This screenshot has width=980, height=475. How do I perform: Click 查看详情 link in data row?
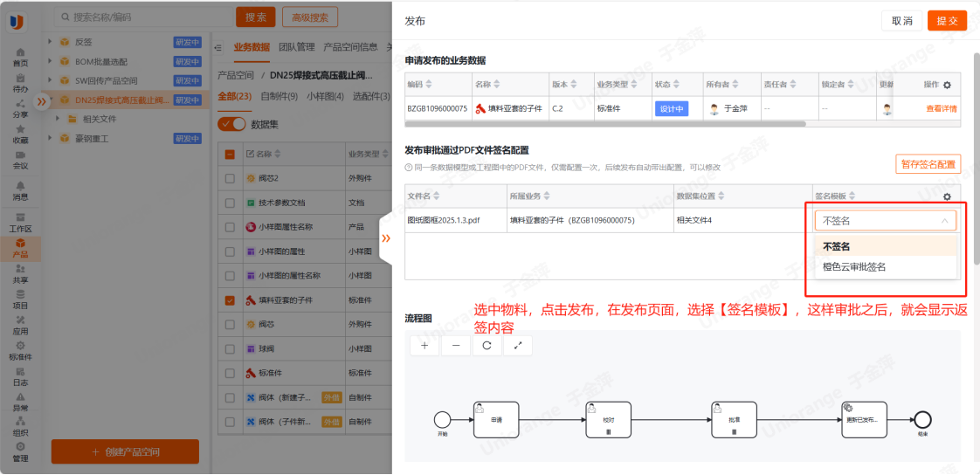click(941, 109)
